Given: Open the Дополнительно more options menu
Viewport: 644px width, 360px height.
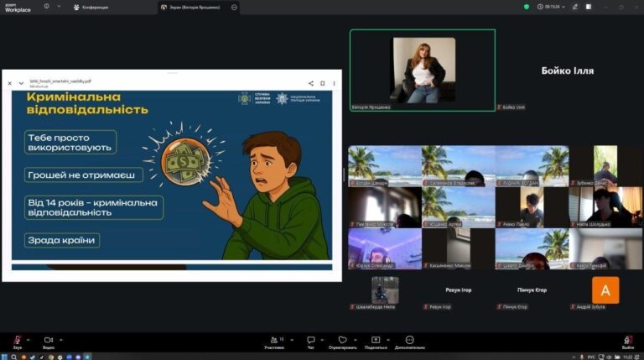Looking at the screenshot, I should click(409, 341).
